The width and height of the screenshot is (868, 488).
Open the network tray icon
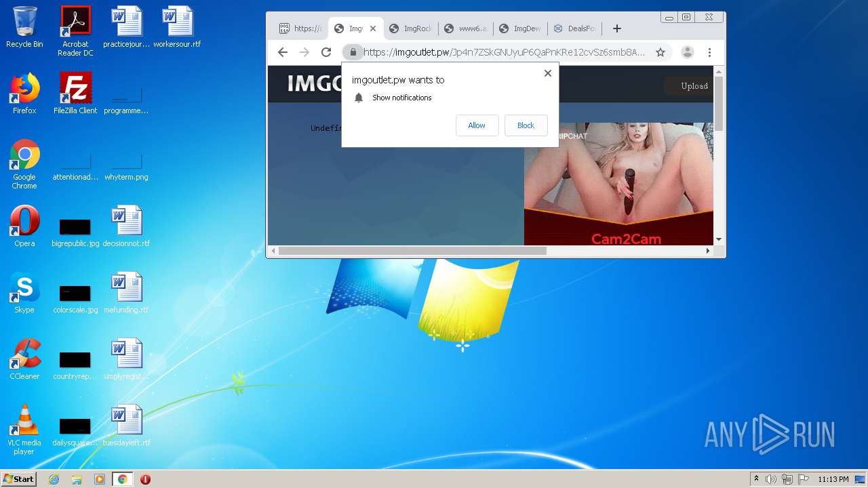787,479
